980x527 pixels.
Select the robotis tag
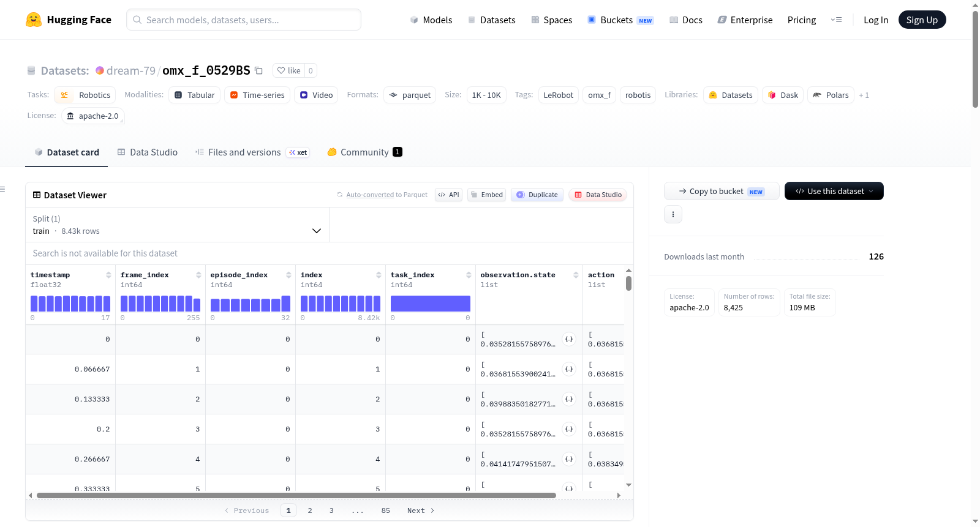point(638,95)
